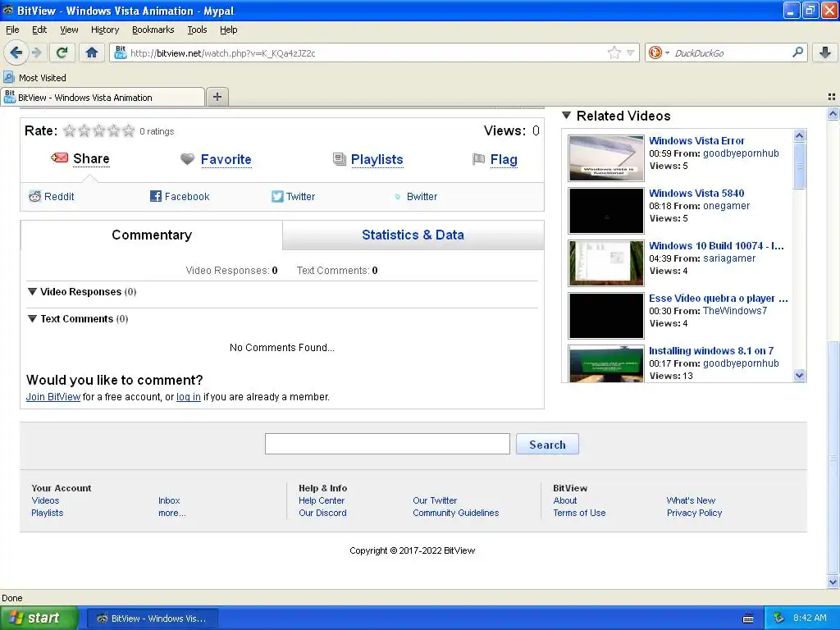Collapse the Video Responses section
This screenshot has width=840, height=630.
point(32,291)
